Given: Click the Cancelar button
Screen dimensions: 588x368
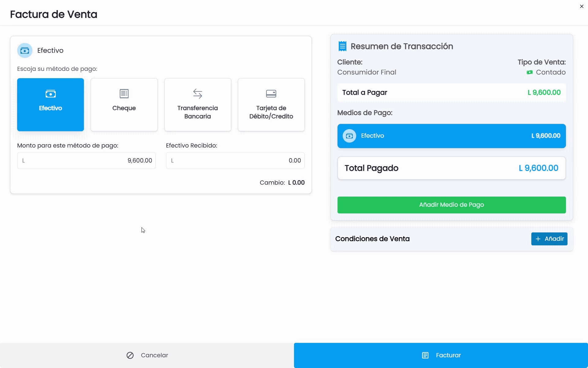Looking at the screenshot, I should 147,355.
